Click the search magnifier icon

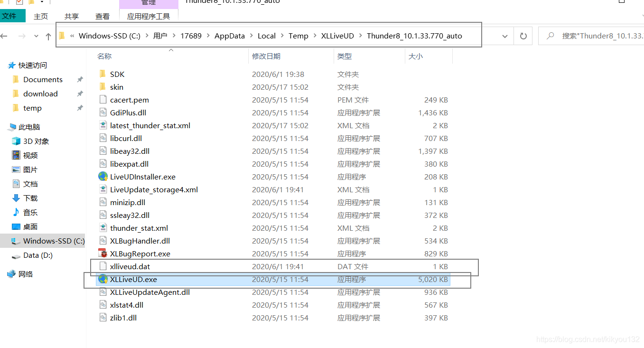551,36
